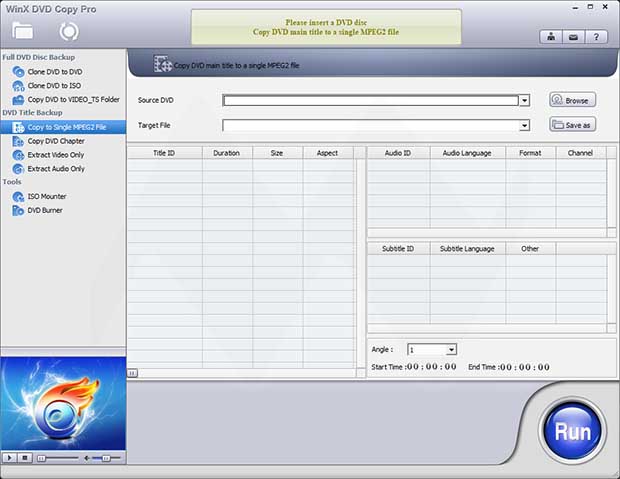The height and width of the screenshot is (479, 620).
Task: Open the ISO Mounter tool
Action: coord(47,197)
